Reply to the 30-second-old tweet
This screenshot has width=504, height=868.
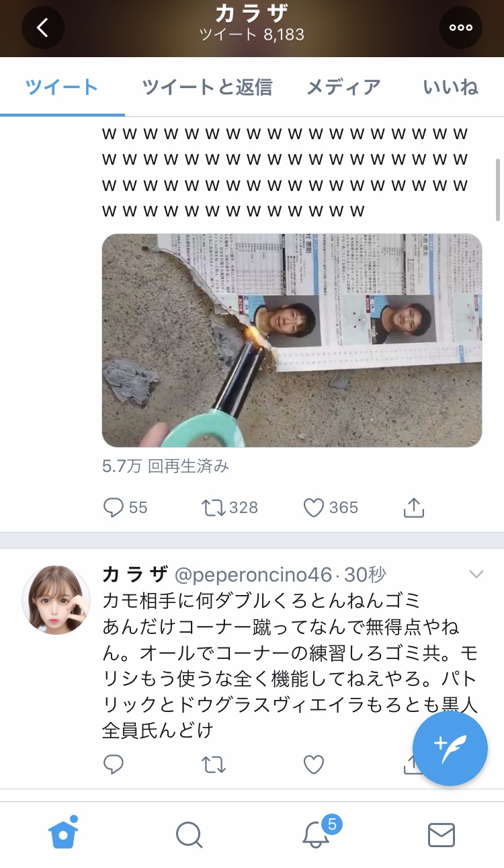coord(114,764)
